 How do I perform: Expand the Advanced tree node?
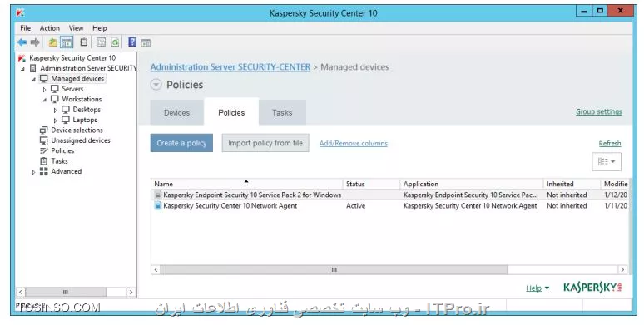pyautogui.click(x=33, y=172)
